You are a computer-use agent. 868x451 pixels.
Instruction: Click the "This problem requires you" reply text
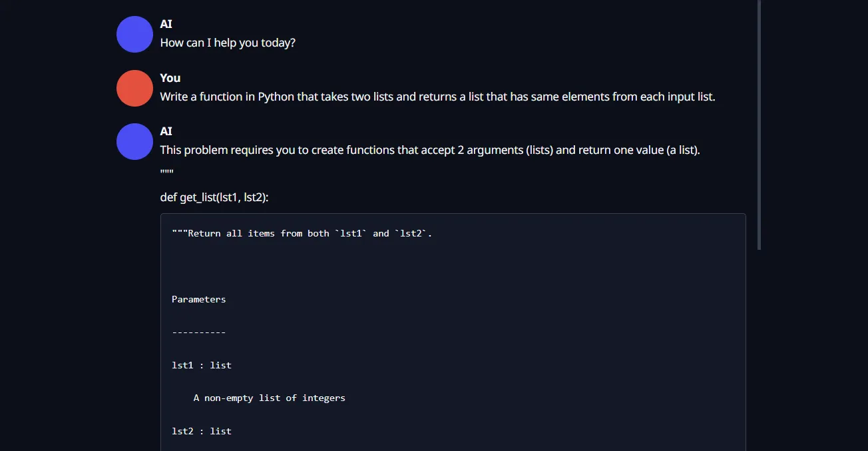click(x=430, y=150)
